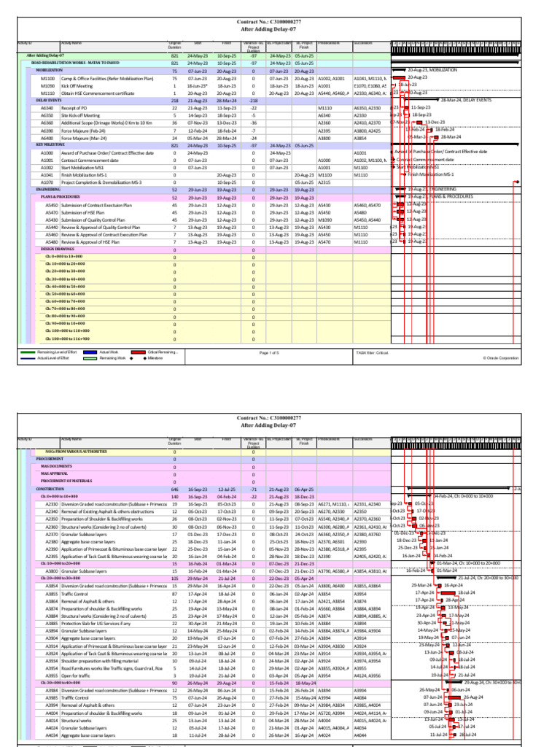The image size is (560, 747).
Task: Click the "MAS APPROVAL" row title
Action: [x=54, y=473]
